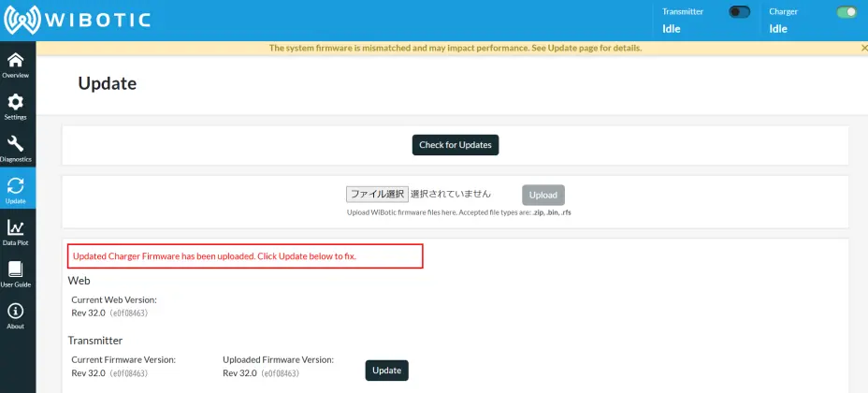This screenshot has height=393, width=868.
Task: Dismiss the firmware mismatch warning banner
Action: click(863, 48)
